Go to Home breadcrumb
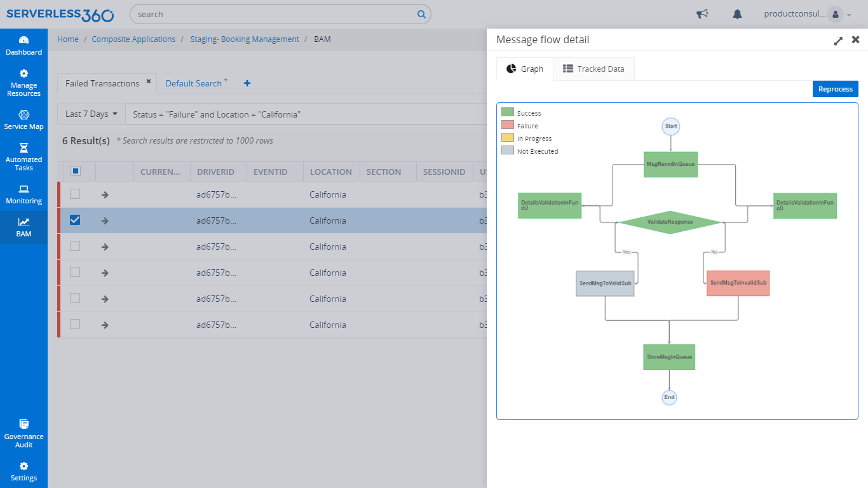The image size is (868, 488). pyautogui.click(x=68, y=39)
